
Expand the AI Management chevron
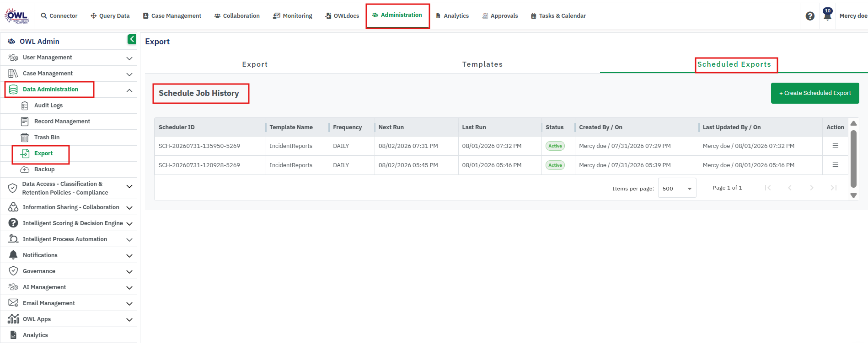click(x=129, y=288)
